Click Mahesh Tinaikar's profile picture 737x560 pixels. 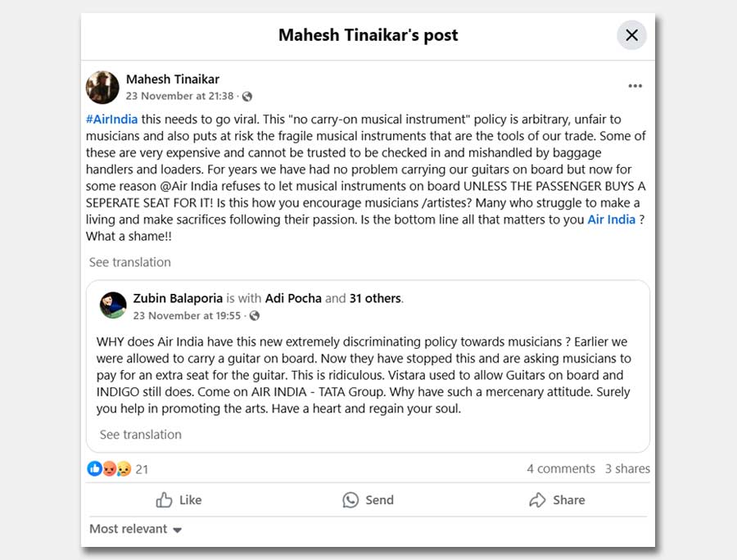tap(102, 87)
